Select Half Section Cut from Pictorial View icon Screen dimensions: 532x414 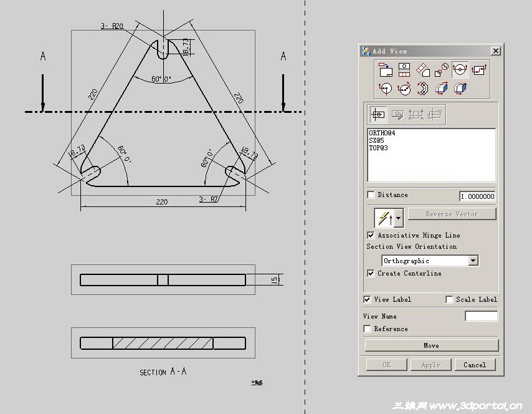[x=460, y=89]
